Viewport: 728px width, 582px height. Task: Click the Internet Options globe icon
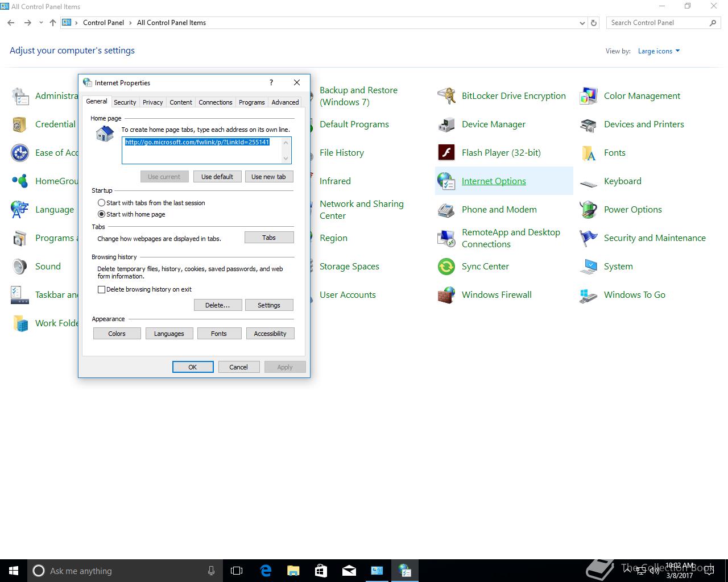[x=446, y=181]
